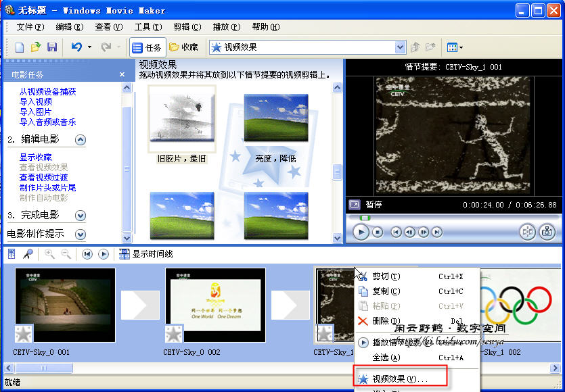This screenshot has width=565, height=392.
Task: Click the Stop button in the preview monitor
Action: [378, 232]
